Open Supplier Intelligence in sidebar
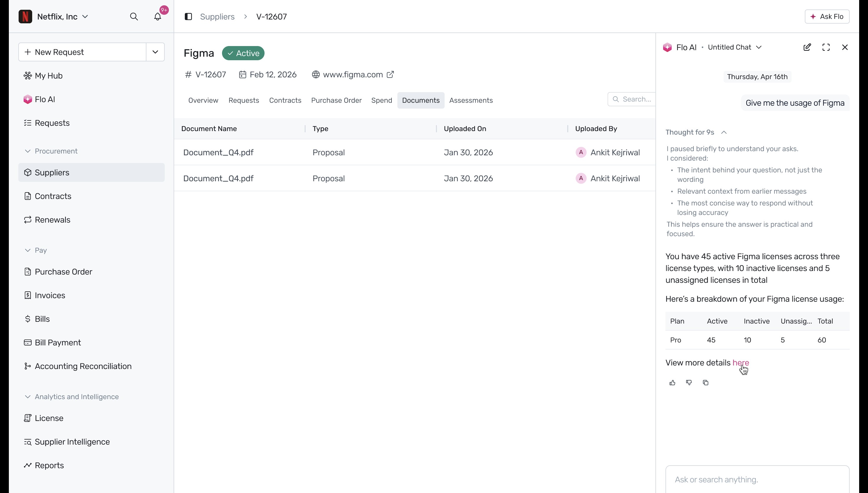Screen dimensions: 868x493 (92, 442)
